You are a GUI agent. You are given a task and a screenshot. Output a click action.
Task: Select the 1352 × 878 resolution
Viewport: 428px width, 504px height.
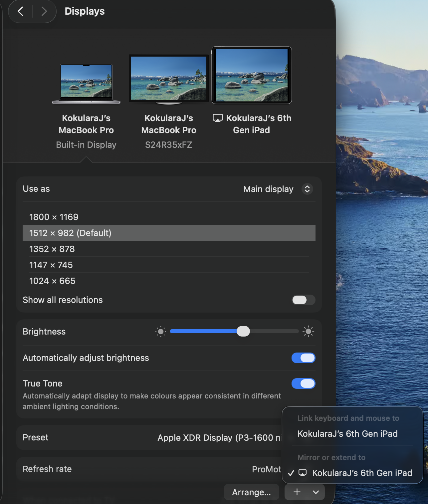[169, 249]
